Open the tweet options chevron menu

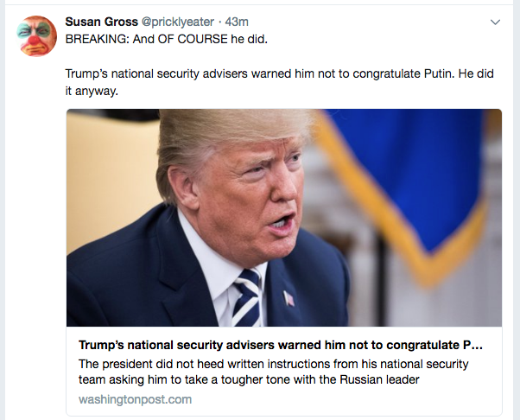click(495, 22)
